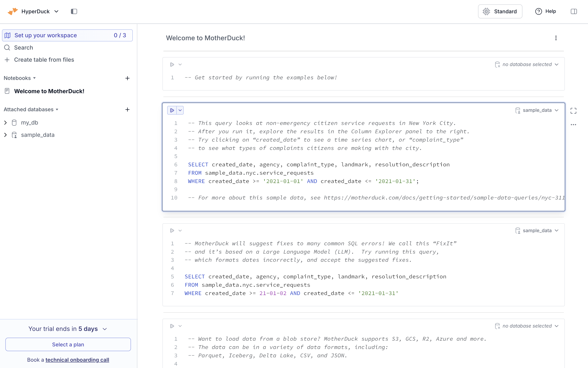Open the Set up your workspace progress
588x368 pixels.
[x=67, y=35]
